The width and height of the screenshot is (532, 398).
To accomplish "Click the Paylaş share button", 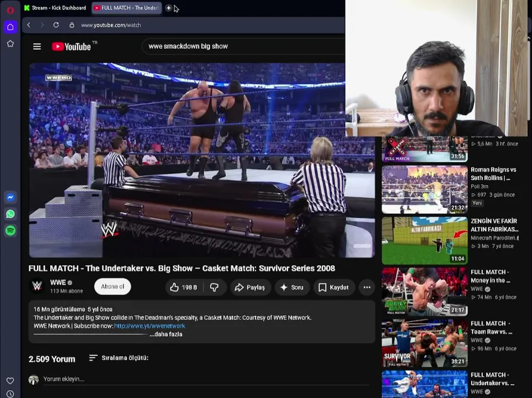I will [251, 287].
